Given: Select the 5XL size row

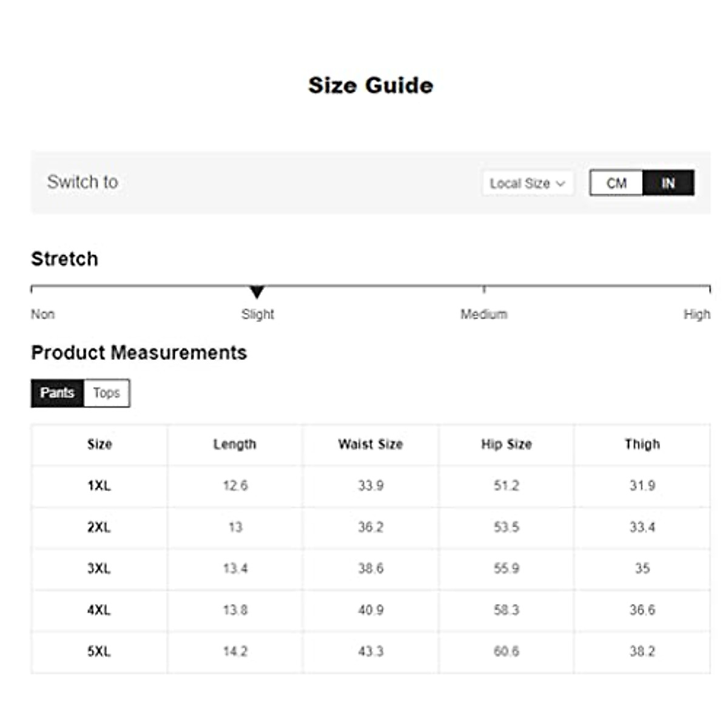Looking at the screenshot, I should click(99, 652).
